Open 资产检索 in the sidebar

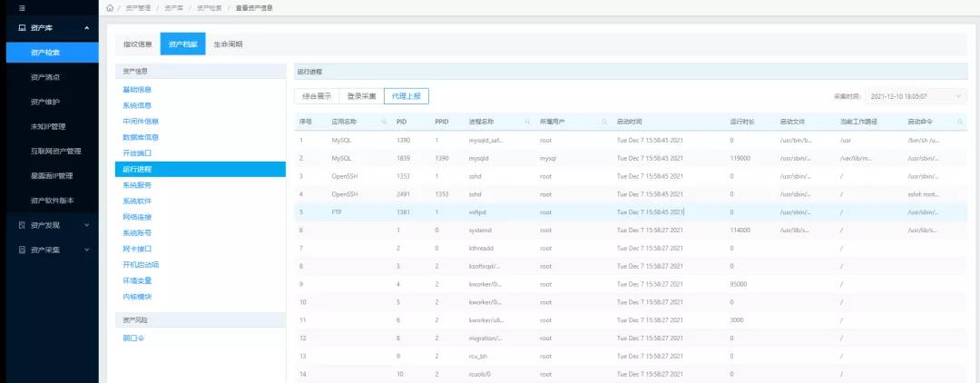pyautogui.click(x=53, y=53)
